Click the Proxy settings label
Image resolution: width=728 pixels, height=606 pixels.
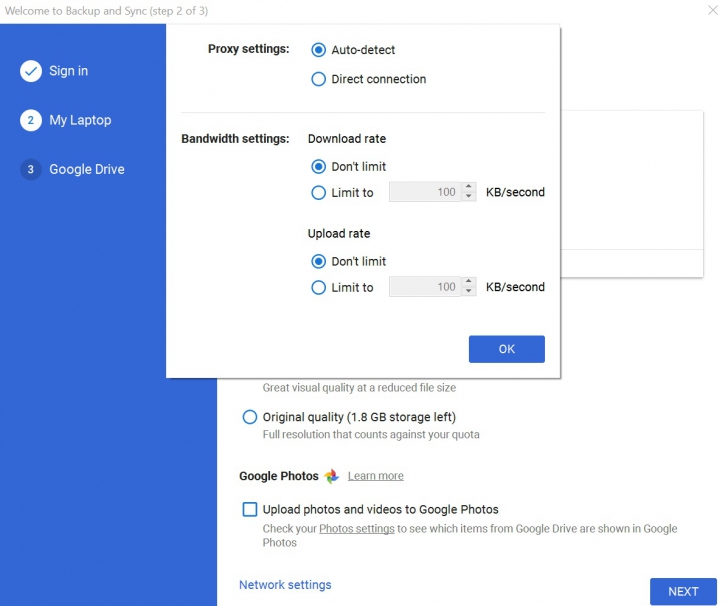click(248, 49)
